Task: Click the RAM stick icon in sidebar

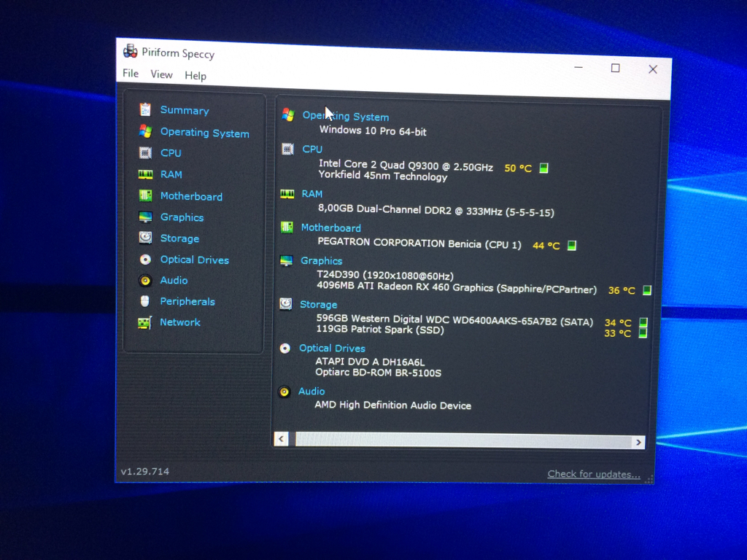Action: click(145, 174)
